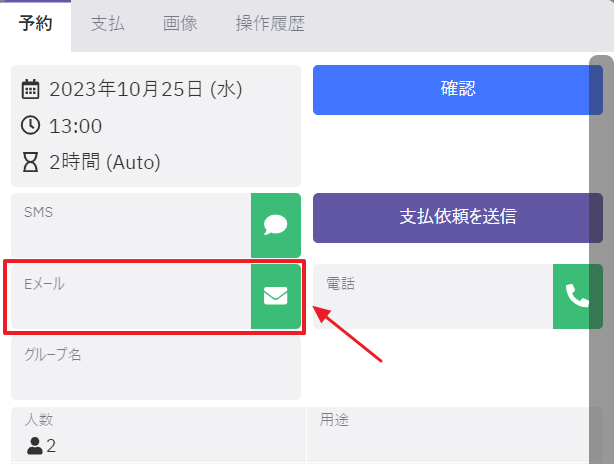
Task: Tap the green phone call button
Action: (x=577, y=296)
